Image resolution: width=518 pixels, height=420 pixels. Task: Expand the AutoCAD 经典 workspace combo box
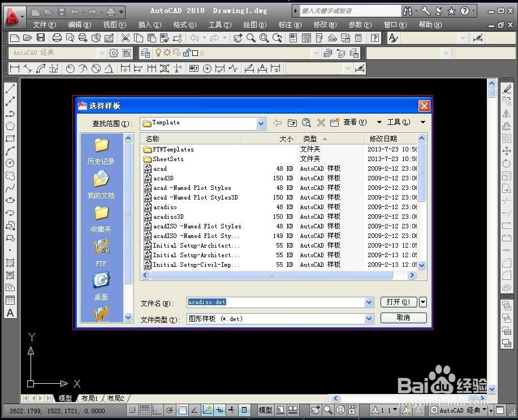pyautogui.click(x=102, y=53)
